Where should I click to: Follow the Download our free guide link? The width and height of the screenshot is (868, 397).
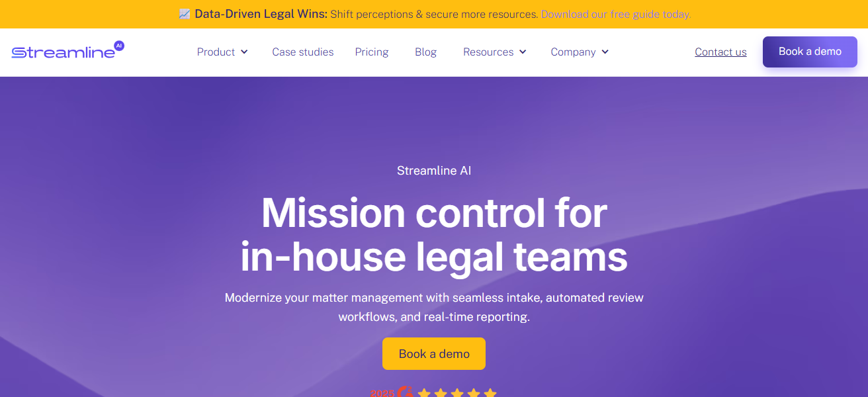(616, 14)
